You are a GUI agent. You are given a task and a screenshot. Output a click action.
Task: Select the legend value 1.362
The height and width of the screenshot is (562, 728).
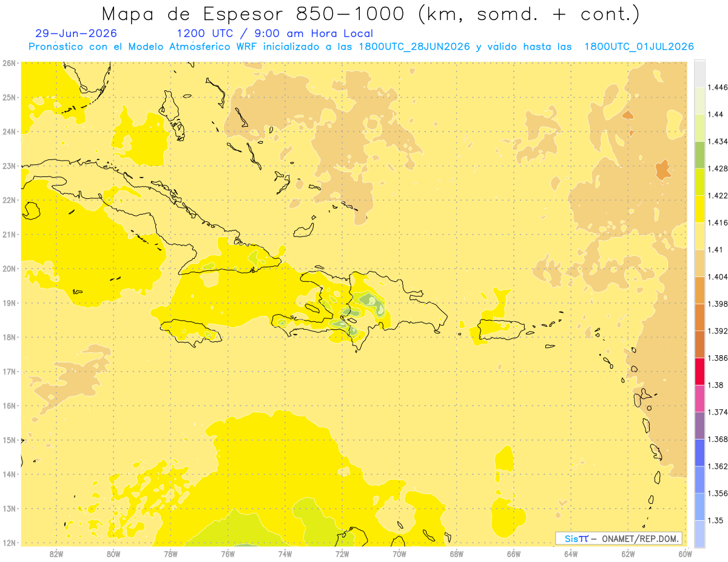tap(717, 466)
